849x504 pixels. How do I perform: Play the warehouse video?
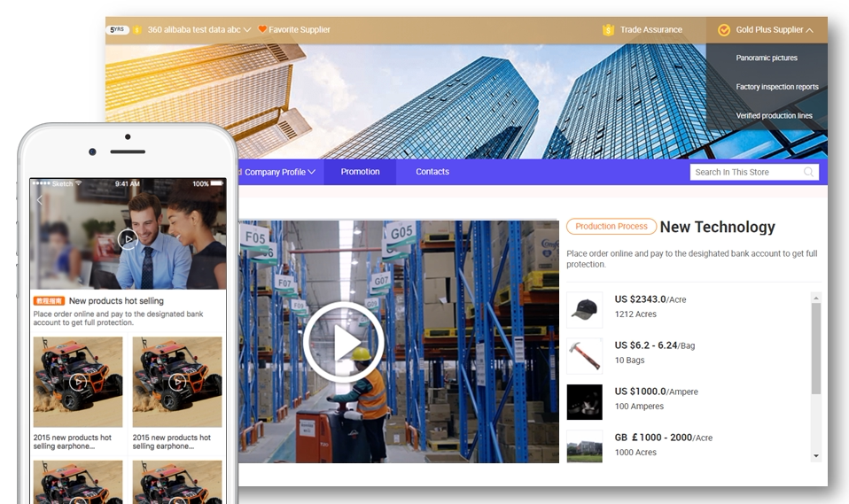pos(343,342)
